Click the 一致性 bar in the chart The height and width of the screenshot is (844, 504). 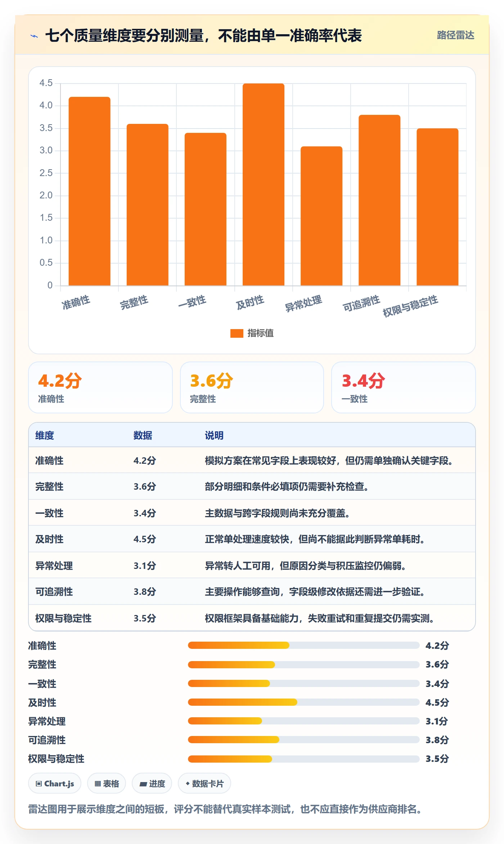(x=206, y=209)
